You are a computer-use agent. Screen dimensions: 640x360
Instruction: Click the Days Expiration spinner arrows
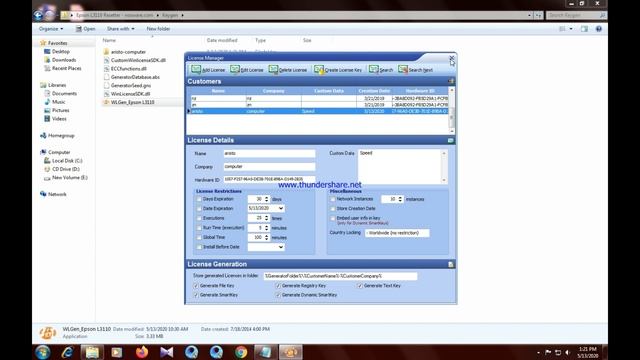(x=267, y=199)
